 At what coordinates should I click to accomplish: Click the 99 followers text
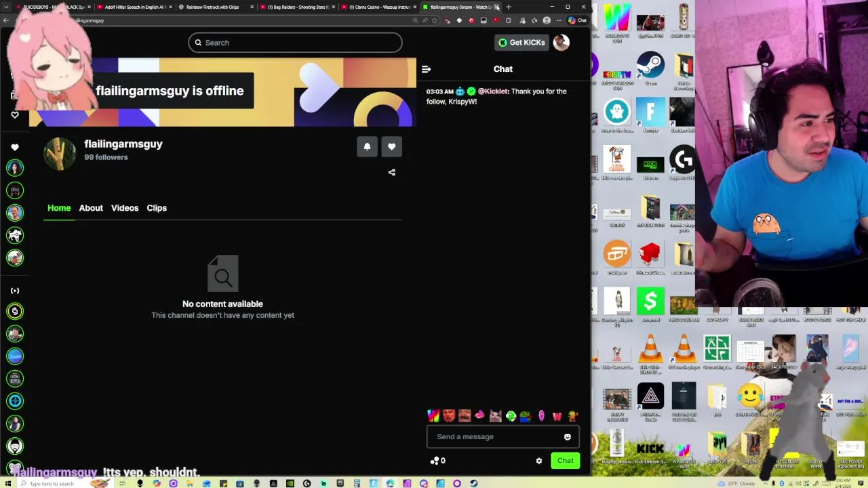tap(106, 157)
